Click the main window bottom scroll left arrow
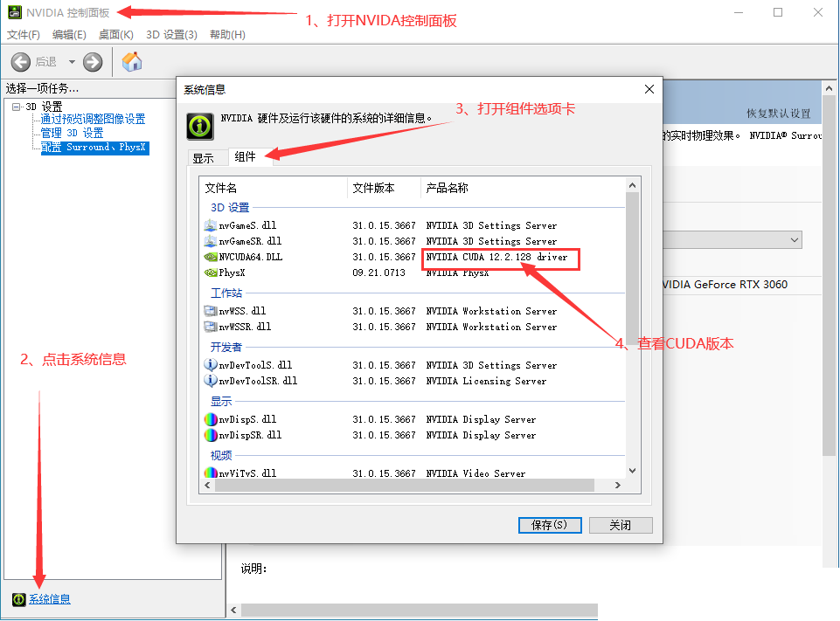The image size is (840, 621). tap(233, 610)
